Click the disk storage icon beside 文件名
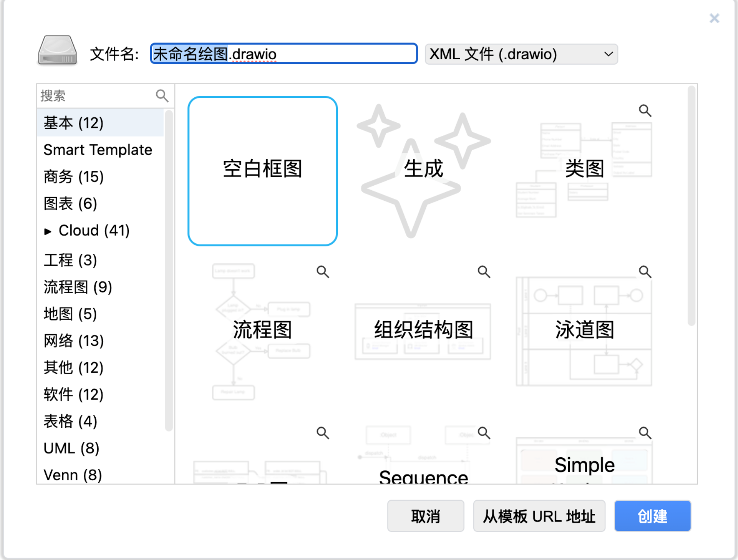Image resolution: width=738 pixels, height=560 pixels. (x=57, y=51)
